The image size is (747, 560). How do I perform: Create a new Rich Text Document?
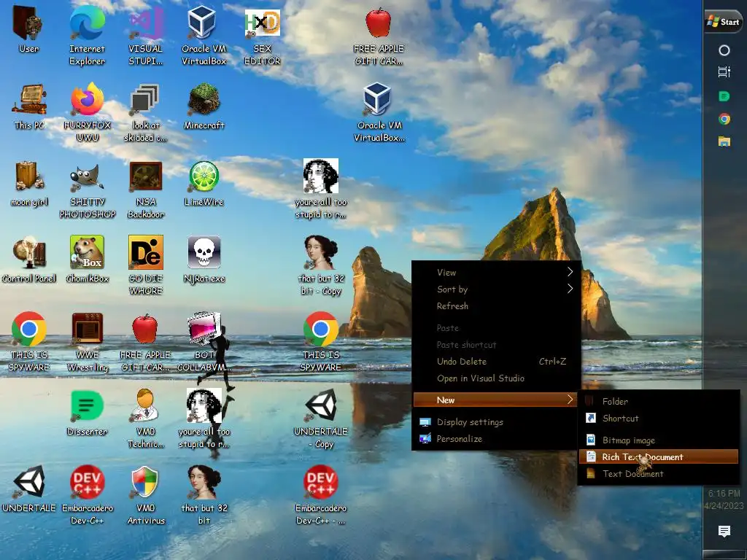(x=659, y=456)
